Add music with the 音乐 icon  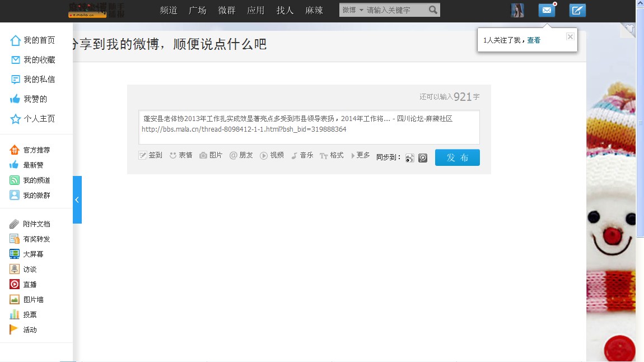(x=294, y=155)
